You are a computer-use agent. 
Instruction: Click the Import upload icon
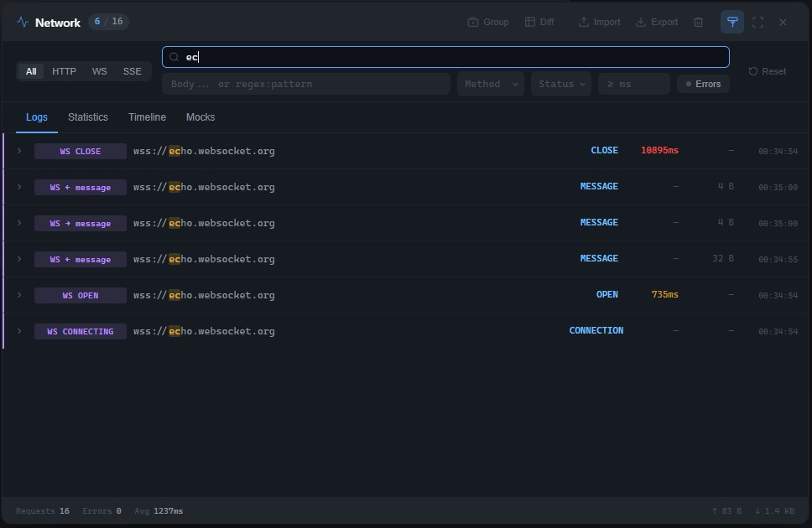click(x=584, y=23)
